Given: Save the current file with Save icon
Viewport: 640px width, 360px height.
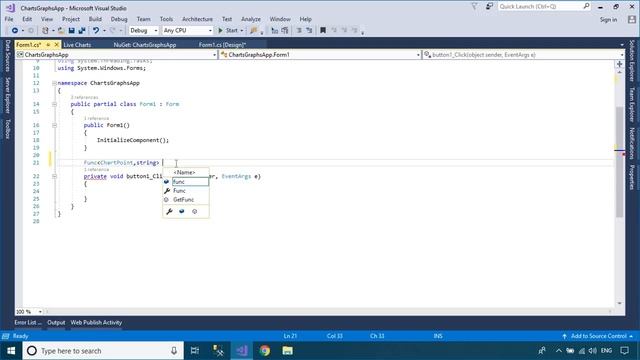Looking at the screenshot, I should point(71,31).
